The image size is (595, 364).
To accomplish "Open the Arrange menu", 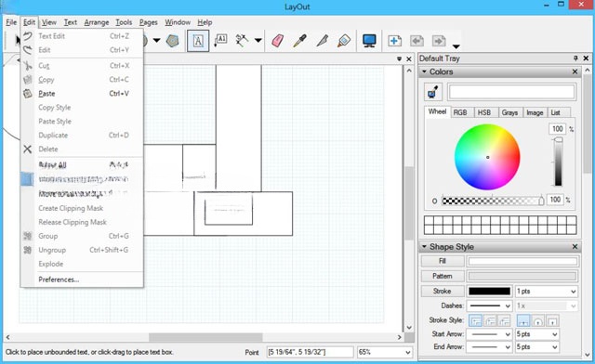I will [x=97, y=22].
